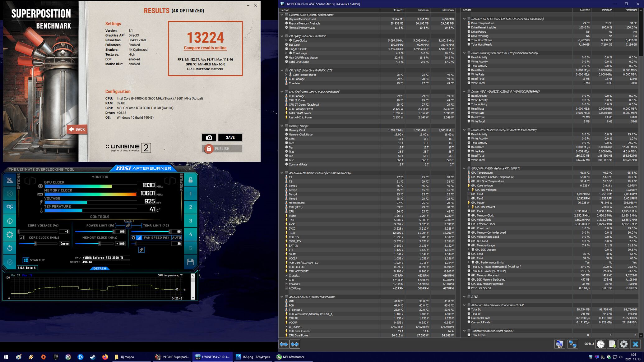The height and width of the screenshot is (362, 644).
Task: Adjust the Memory Clock slider
Action: [95, 244]
